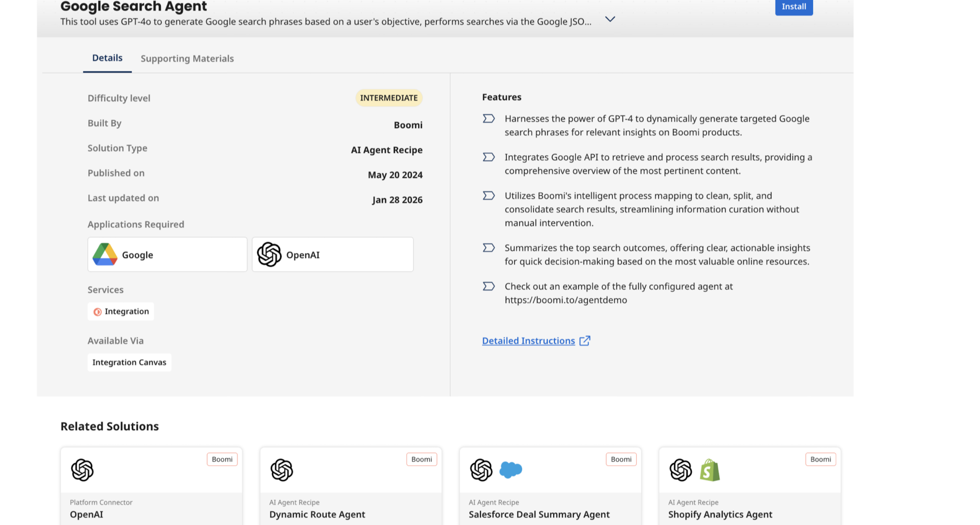The image size is (980, 525).
Task: Click the Salesforce cloud icon
Action: pos(511,470)
